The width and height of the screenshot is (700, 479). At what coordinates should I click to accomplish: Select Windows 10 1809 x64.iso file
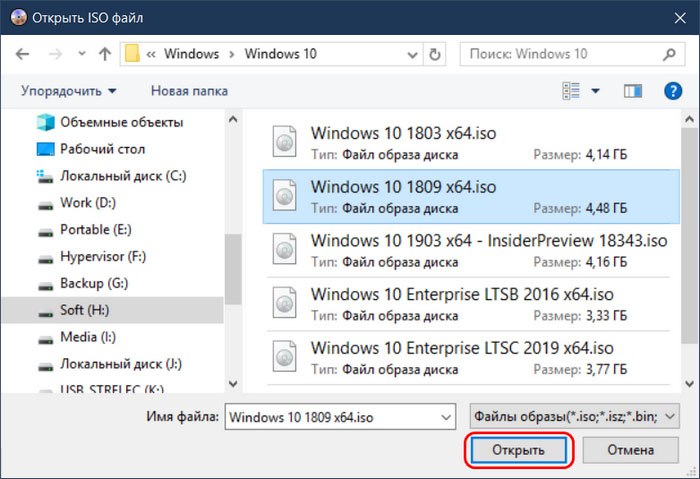(x=471, y=196)
